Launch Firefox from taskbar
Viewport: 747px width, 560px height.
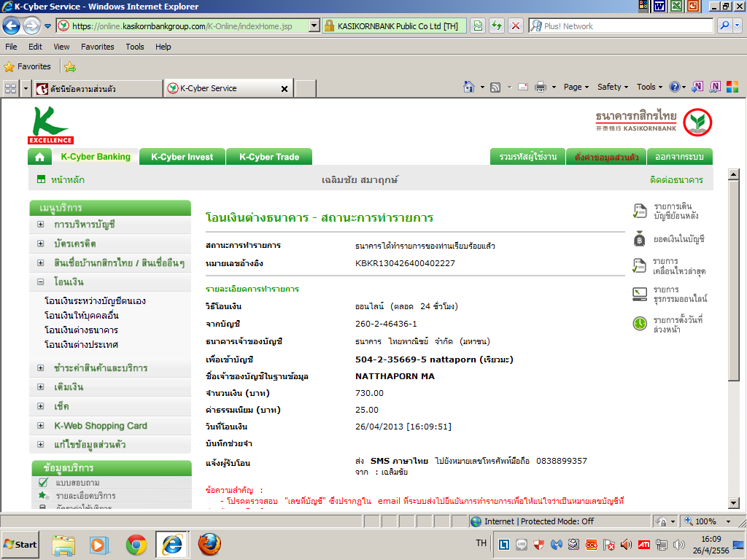pos(209,544)
